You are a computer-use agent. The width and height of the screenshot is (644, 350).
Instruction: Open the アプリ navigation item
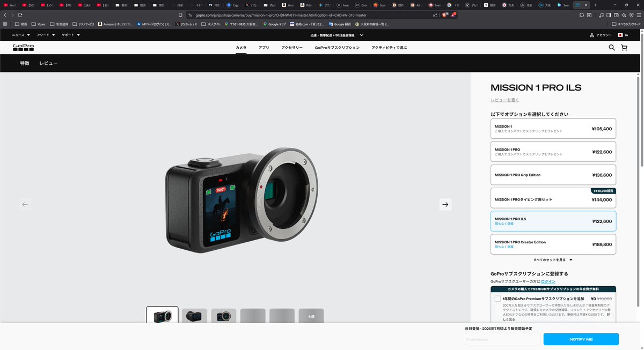coord(264,48)
